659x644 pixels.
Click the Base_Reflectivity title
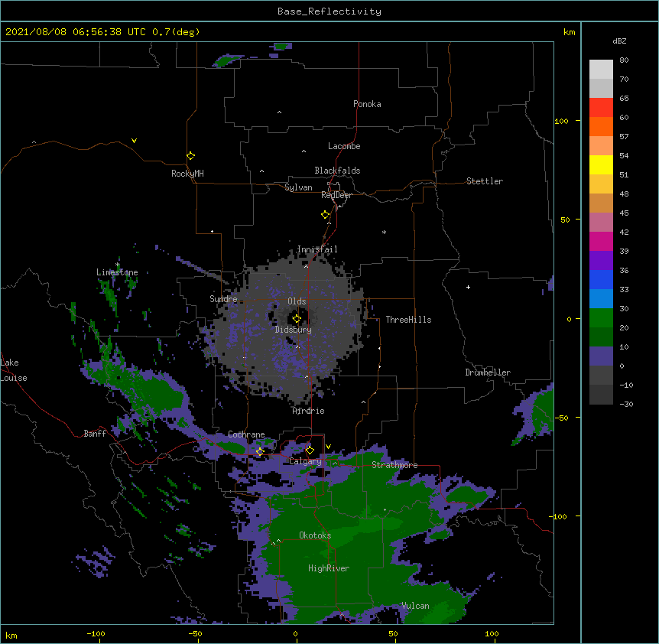point(329,11)
